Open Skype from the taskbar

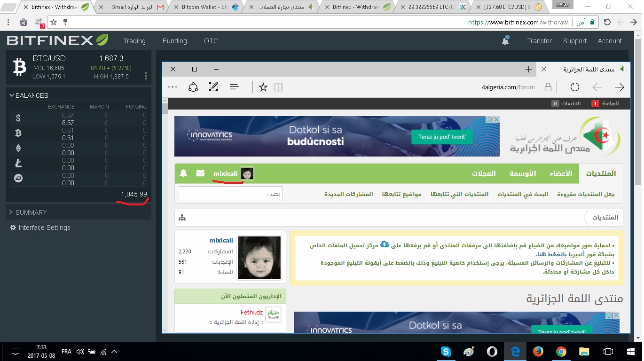446,351
